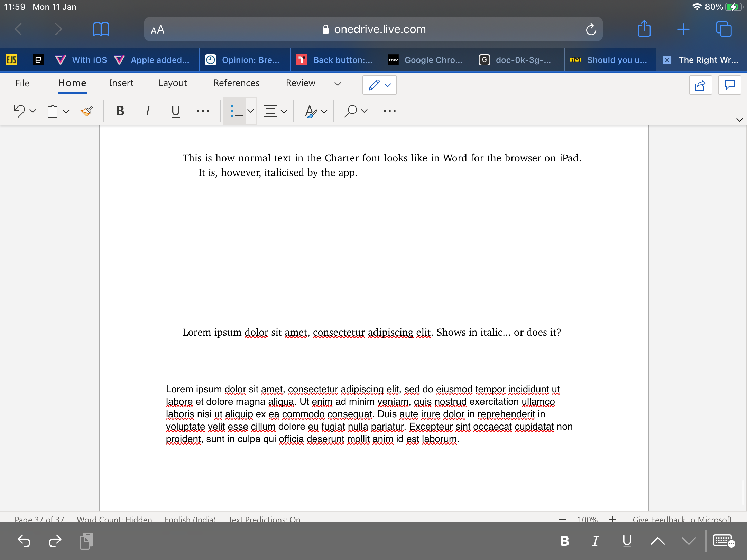Click the Undo icon in the Word ribbon
The width and height of the screenshot is (747, 560).
(19, 111)
